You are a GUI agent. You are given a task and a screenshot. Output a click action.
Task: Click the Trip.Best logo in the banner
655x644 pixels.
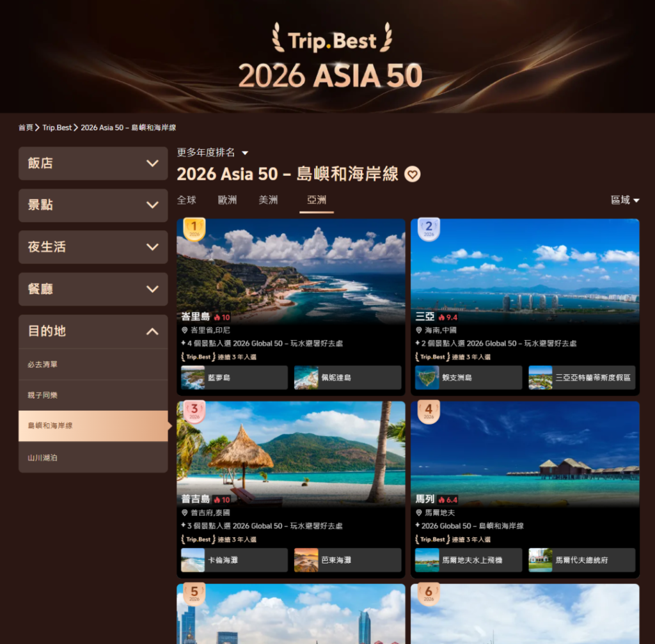pos(332,40)
